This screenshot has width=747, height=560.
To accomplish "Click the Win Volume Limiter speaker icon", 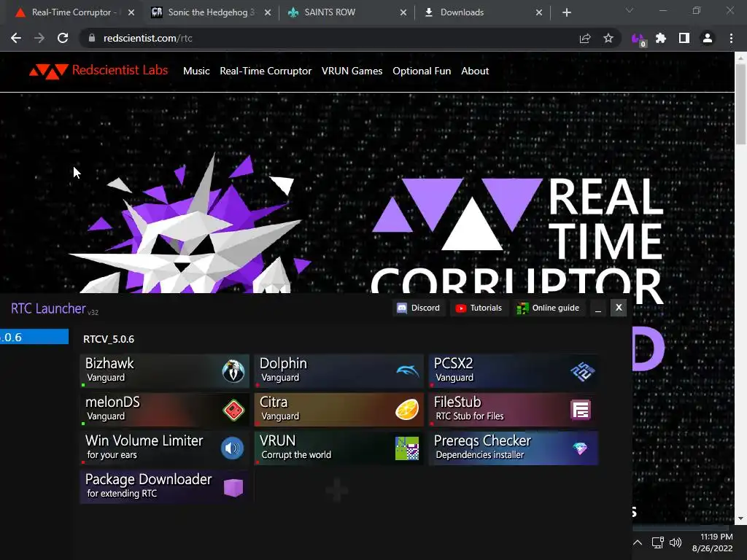I will tap(233, 448).
